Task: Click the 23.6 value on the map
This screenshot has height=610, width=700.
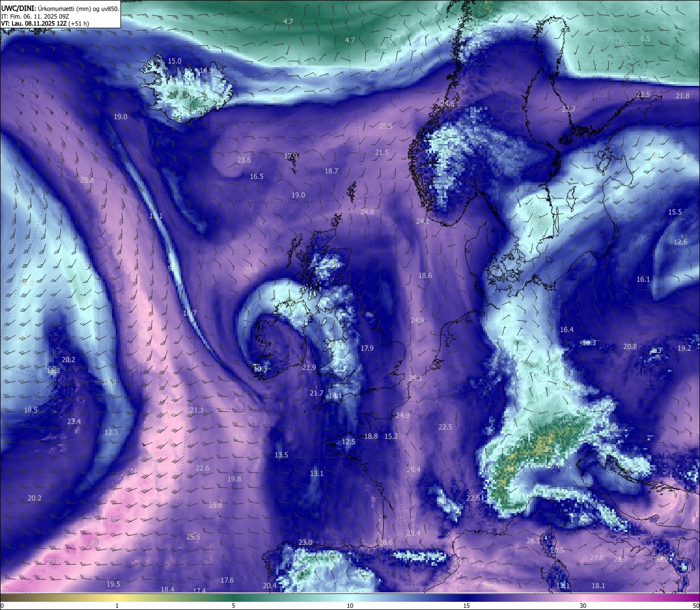Action: point(244,160)
